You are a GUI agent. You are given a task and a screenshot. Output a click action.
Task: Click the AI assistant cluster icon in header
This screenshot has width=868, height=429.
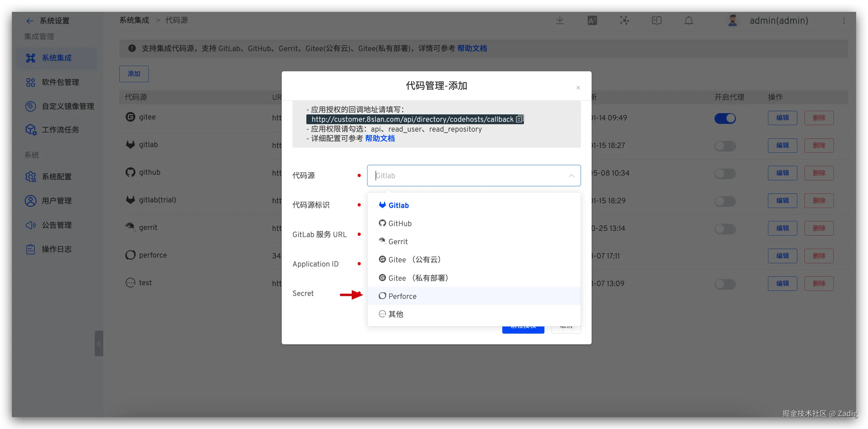point(624,20)
